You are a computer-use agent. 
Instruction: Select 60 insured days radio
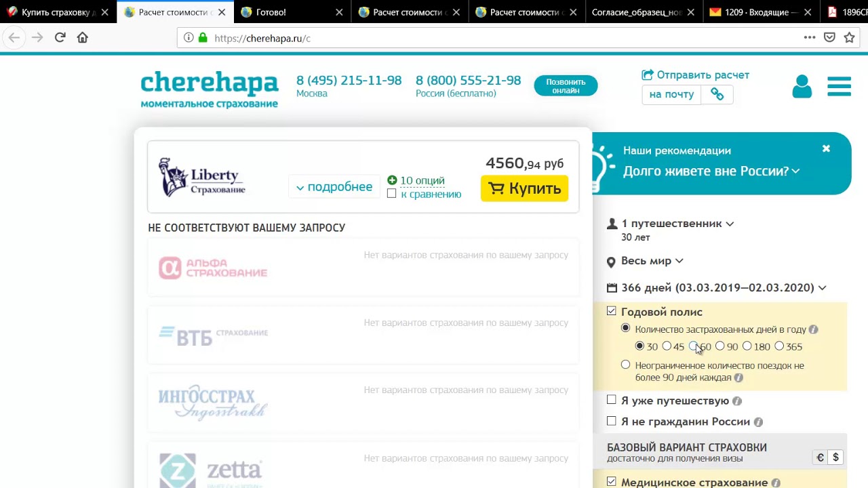(x=693, y=346)
